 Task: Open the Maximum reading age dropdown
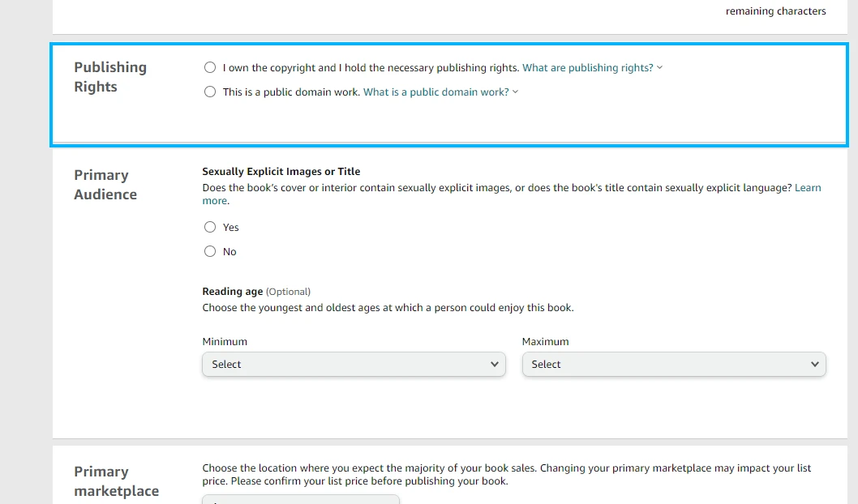tap(674, 365)
